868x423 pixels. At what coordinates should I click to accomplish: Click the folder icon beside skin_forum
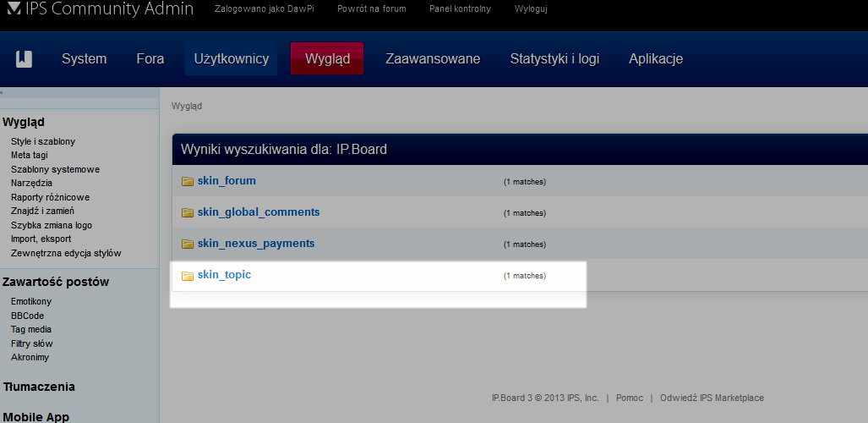(188, 181)
